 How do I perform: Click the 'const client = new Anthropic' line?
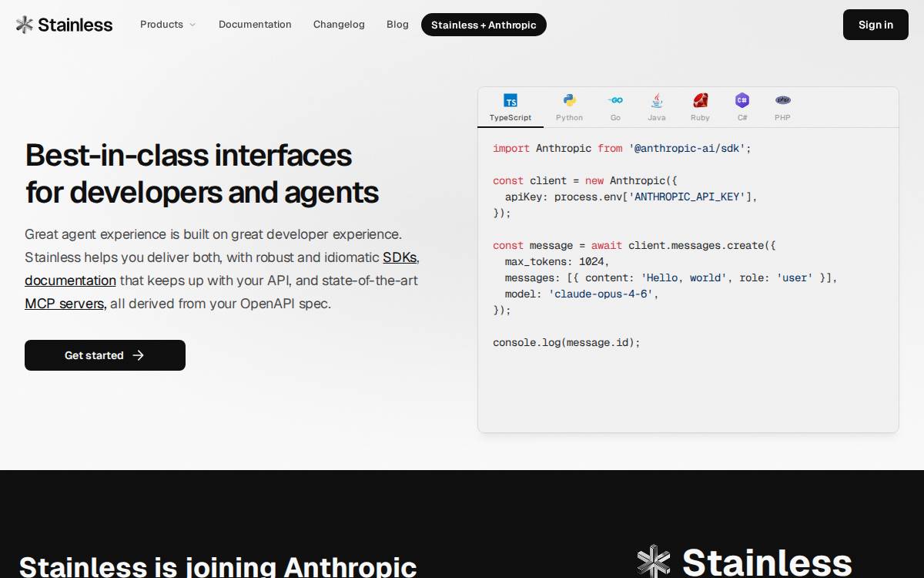[585, 180]
